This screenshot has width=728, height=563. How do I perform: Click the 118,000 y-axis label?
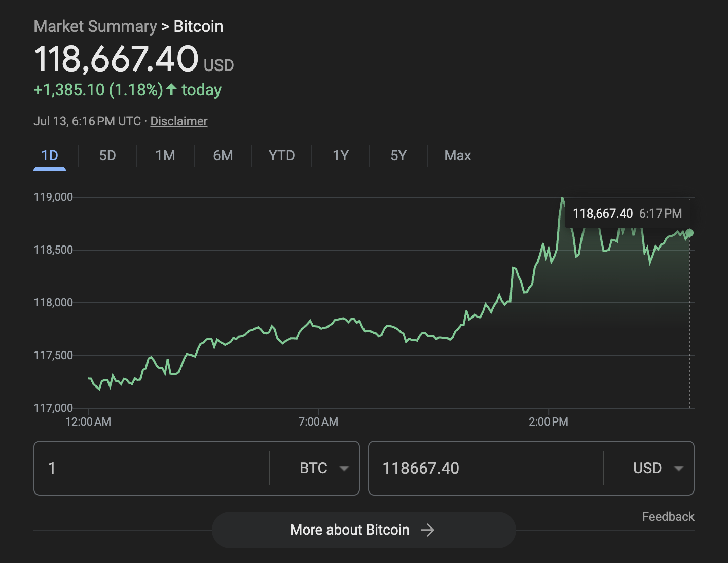53,303
